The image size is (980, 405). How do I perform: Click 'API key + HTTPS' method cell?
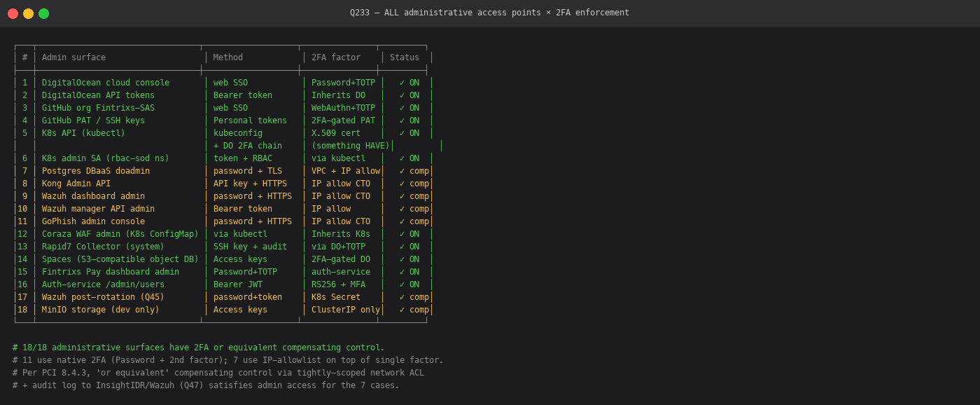tap(250, 184)
